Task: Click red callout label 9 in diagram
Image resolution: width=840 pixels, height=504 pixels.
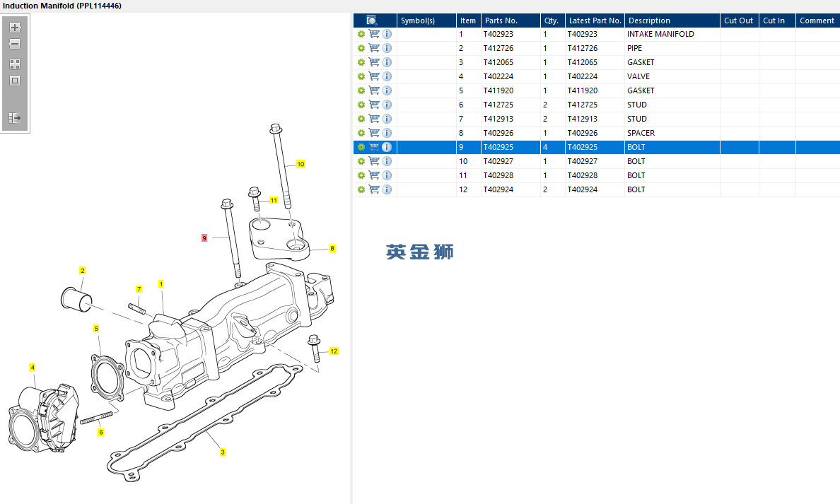Action: click(x=204, y=238)
